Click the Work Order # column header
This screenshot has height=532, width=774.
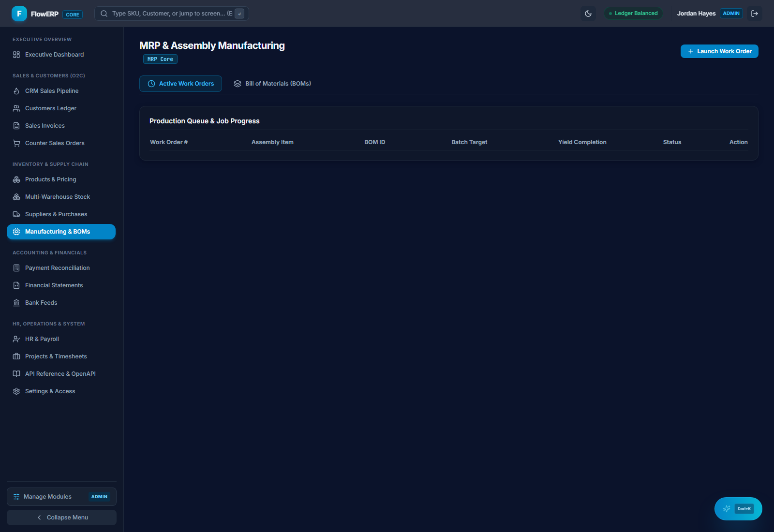click(x=169, y=142)
